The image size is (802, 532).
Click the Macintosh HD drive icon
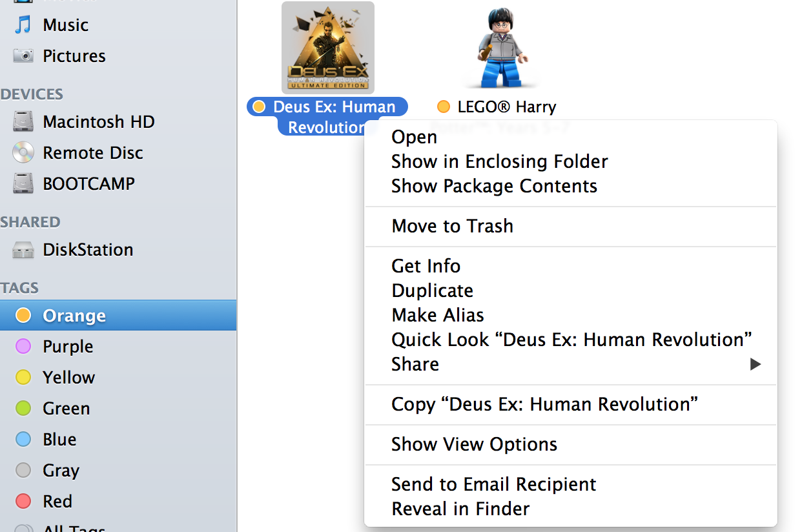tap(23, 122)
